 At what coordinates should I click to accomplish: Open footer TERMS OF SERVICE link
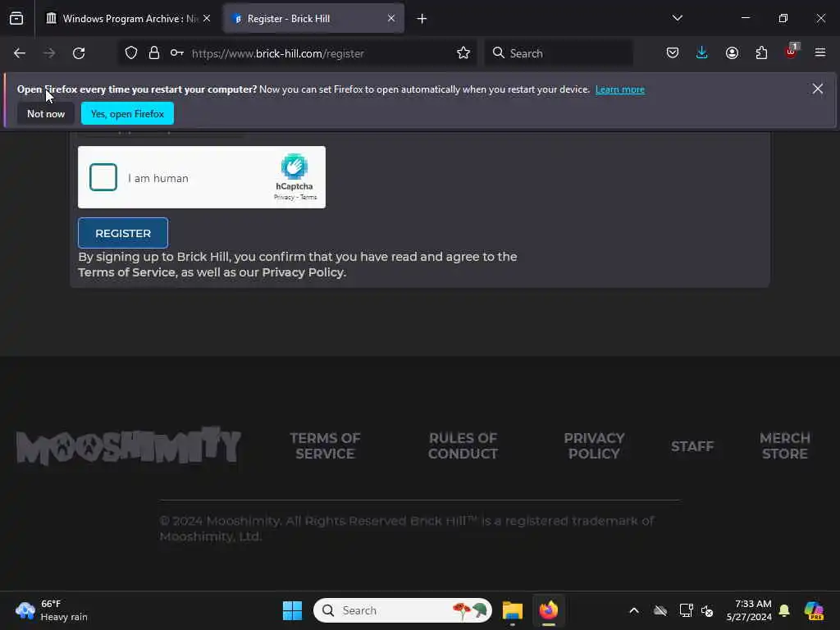coord(325,445)
